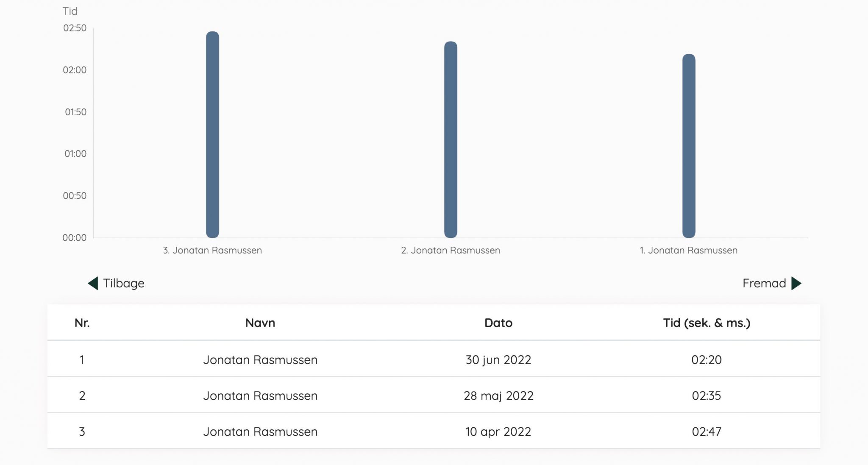
Task: Go forward using the Fremad label
Action: point(764,283)
